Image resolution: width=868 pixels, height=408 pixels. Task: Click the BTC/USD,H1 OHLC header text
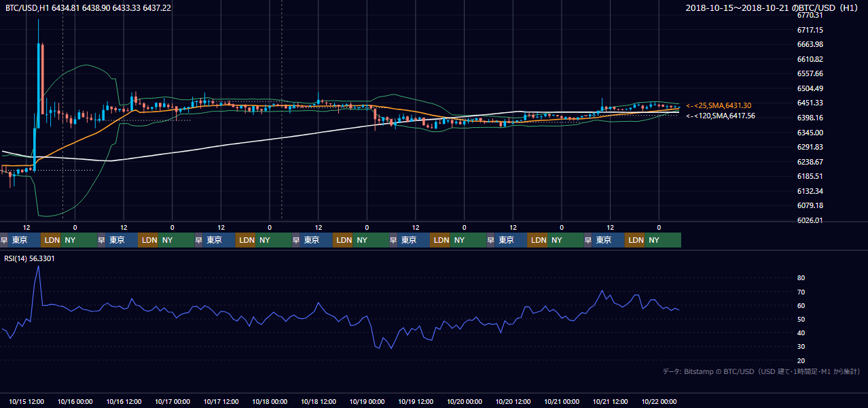pos(88,7)
